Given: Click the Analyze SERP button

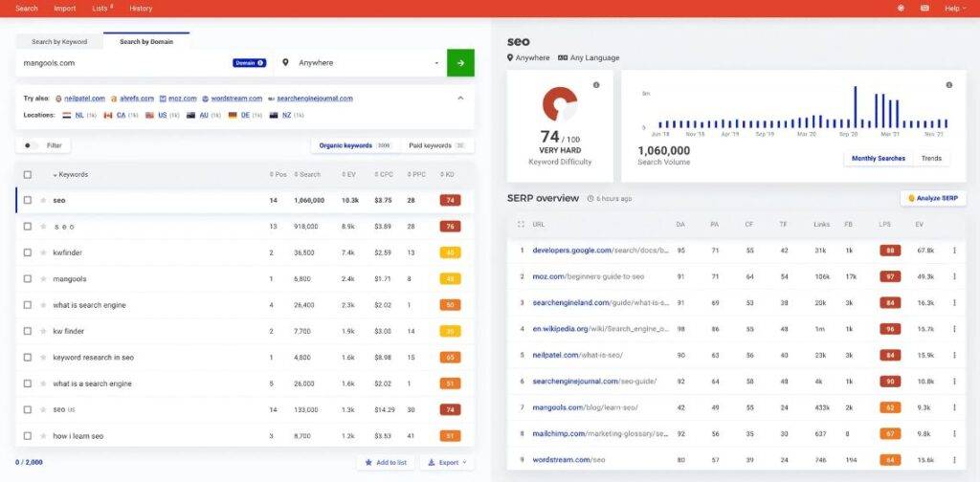Looking at the screenshot, I should point(933,199).
